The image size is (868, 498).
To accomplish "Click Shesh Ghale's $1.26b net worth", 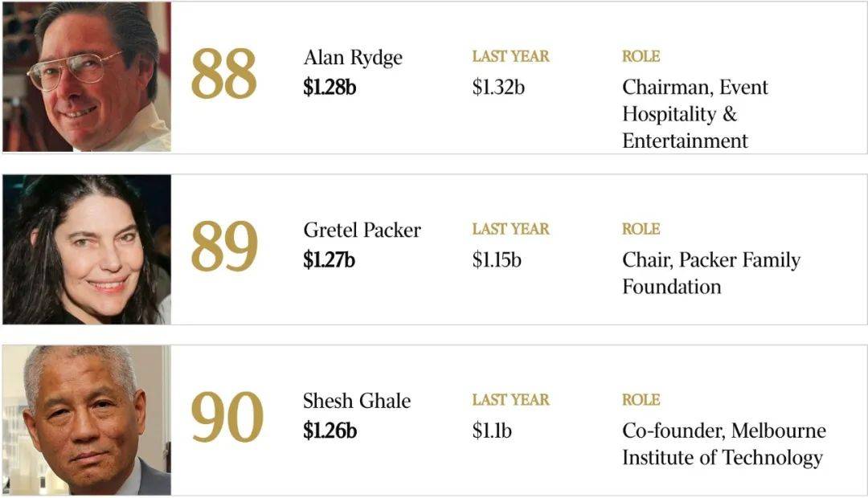I will click(x=330, y=431).
